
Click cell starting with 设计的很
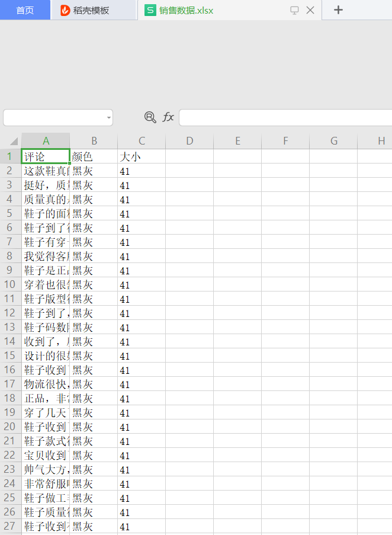pos(46,355)
